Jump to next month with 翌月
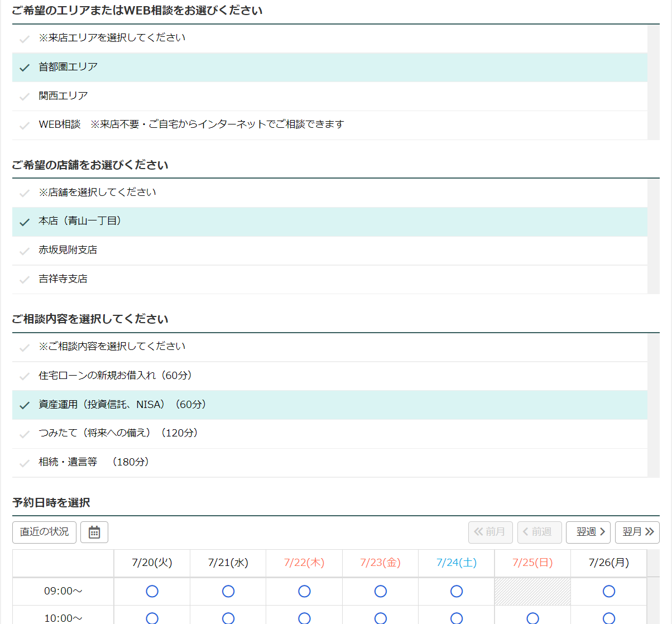The width and height of the screenshot is (672, 624). tap(637, 532)
